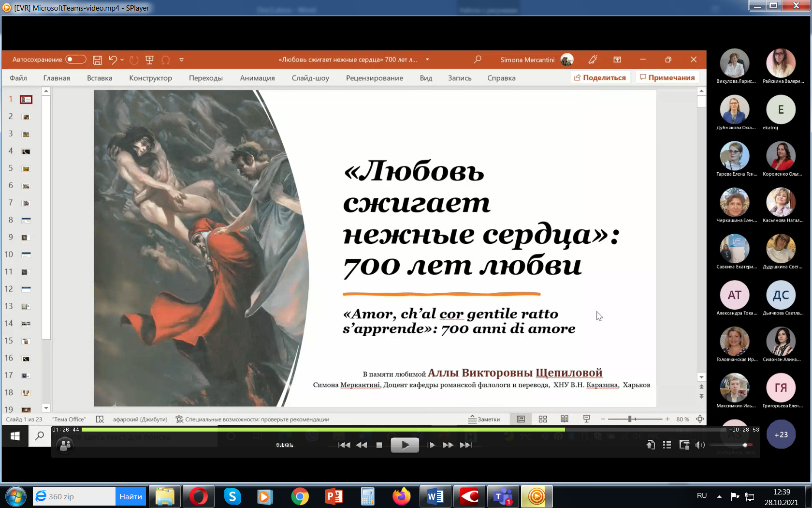Switch to reading view icon
812x508 pixels.
(x=565, y=419)
